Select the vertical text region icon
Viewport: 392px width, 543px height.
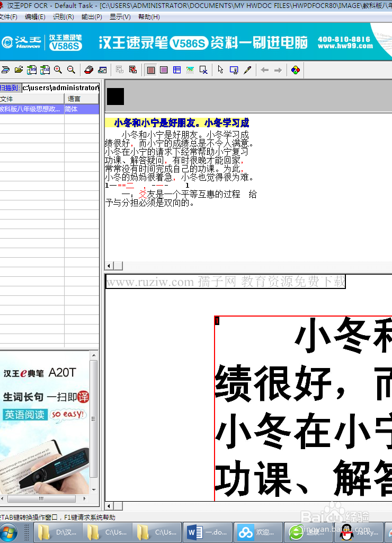(164, 70)
